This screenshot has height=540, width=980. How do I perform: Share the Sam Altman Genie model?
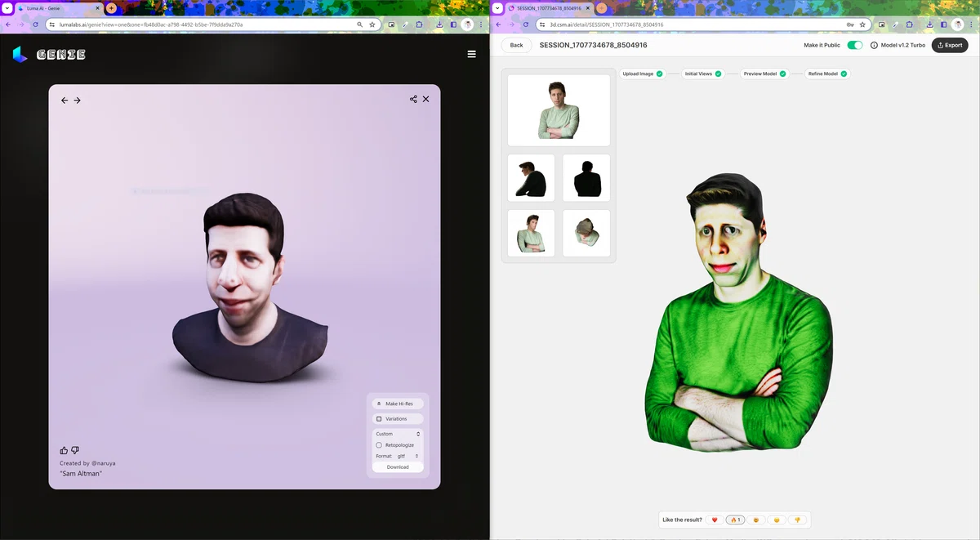pos(413,99)
